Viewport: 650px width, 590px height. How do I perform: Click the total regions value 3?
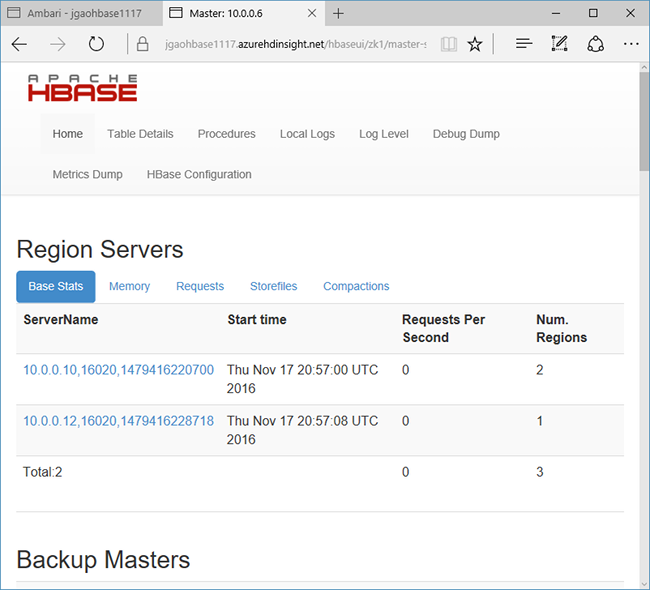539,472
